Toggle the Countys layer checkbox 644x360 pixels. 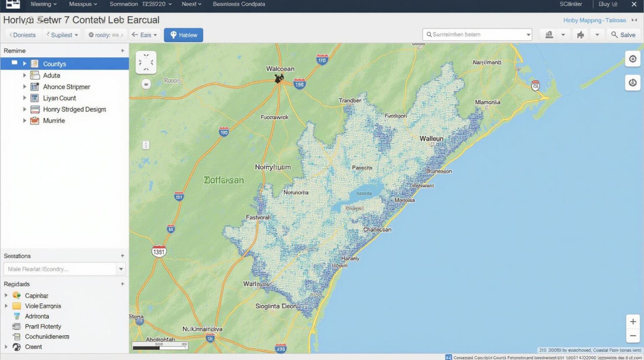click(x=15, y=63)
